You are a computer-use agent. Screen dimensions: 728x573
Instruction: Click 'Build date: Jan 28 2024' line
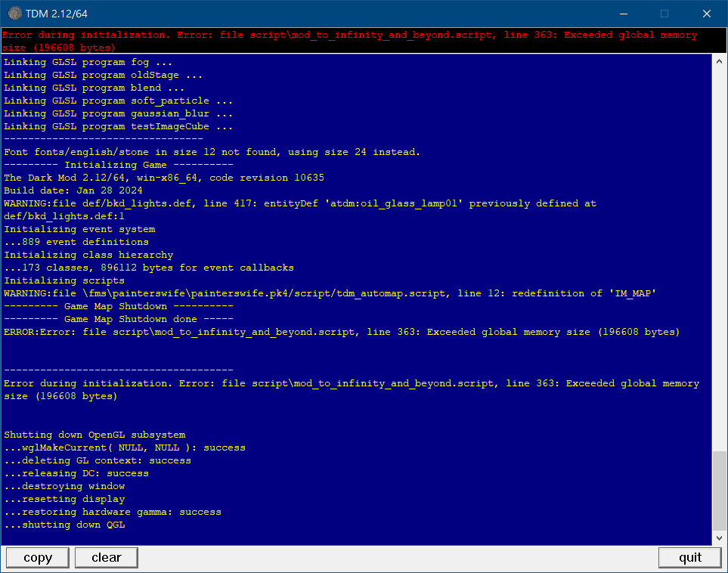click(x=73, y=190)
